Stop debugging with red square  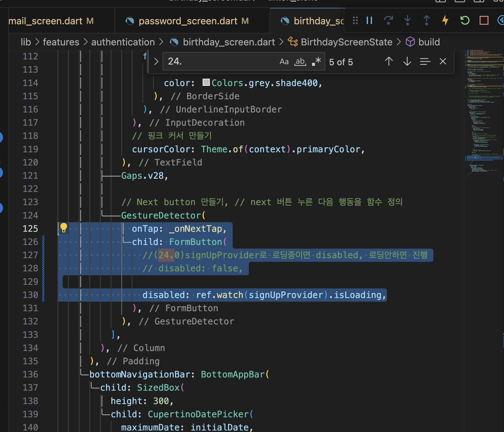484,20
